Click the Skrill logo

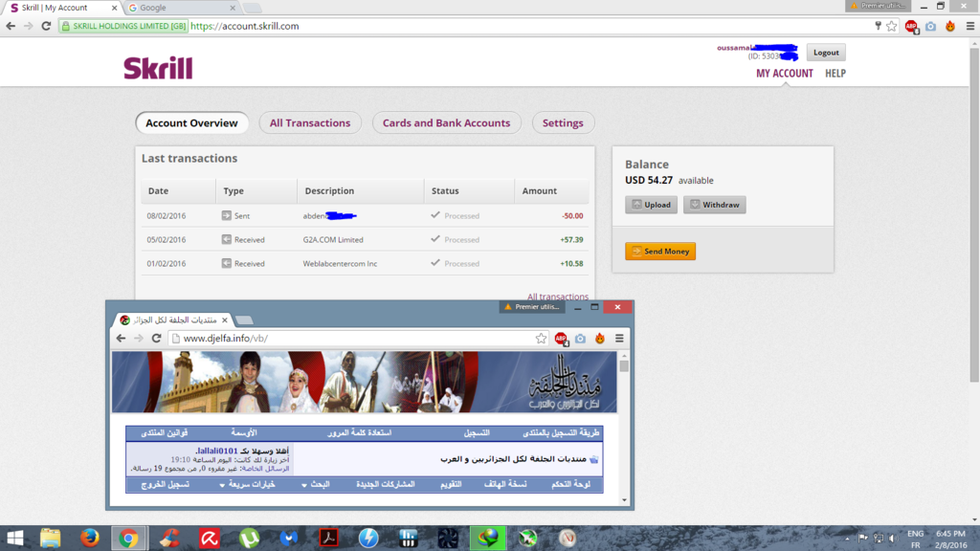point(158,68)
